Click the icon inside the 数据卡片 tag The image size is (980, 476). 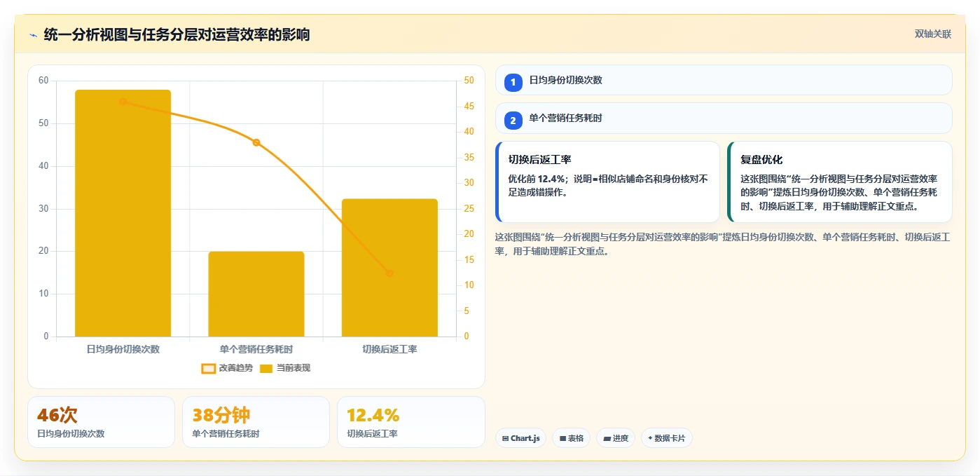pyautogui.click(x=650, y=439)
